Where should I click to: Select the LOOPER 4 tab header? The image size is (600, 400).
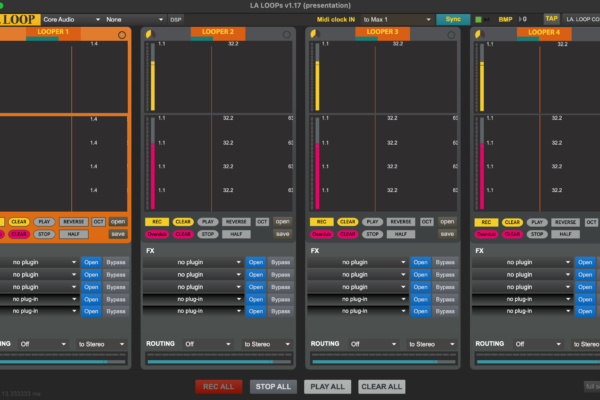point(543,33)
